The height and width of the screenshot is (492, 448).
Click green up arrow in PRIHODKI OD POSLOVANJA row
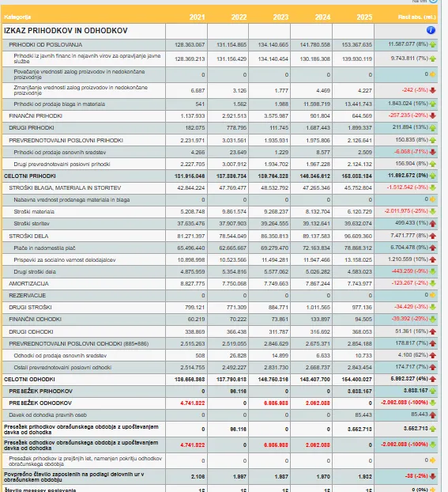433,44
